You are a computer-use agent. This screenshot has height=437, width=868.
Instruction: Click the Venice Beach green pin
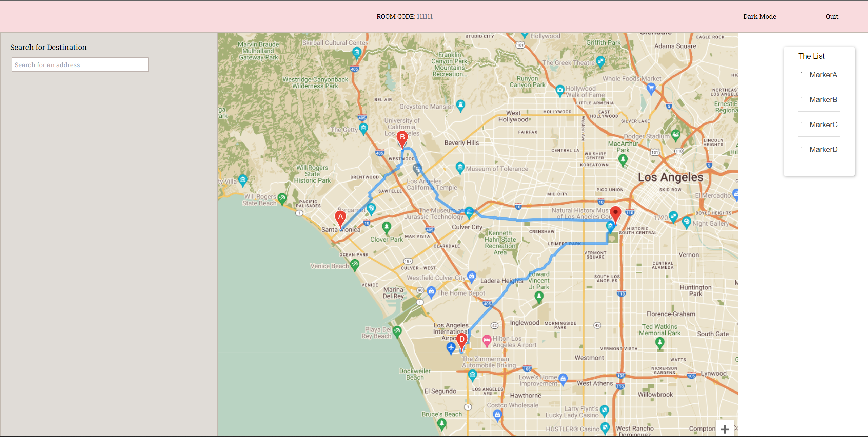(x=355, y=264)
